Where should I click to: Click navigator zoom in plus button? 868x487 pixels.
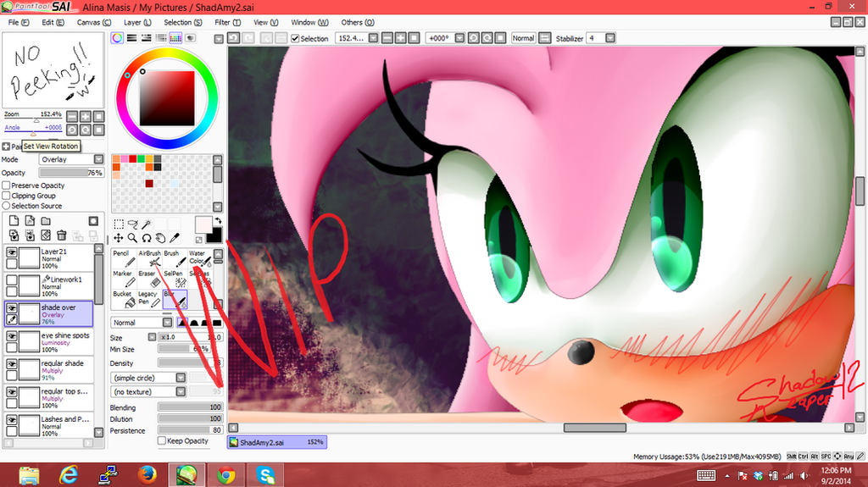pyautogui.click(x=86, y=116)
